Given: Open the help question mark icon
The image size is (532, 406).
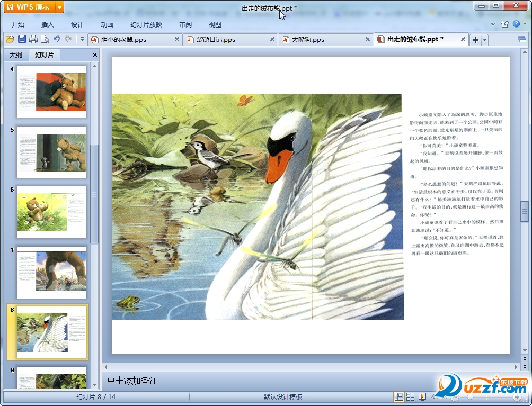Looking at the screenshot, I should click(517, 24).
